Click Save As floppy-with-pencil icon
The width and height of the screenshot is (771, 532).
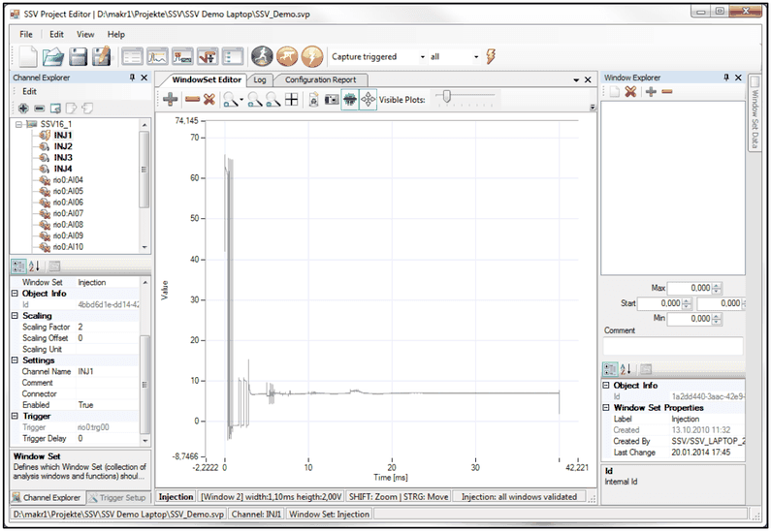pos(101,56)
